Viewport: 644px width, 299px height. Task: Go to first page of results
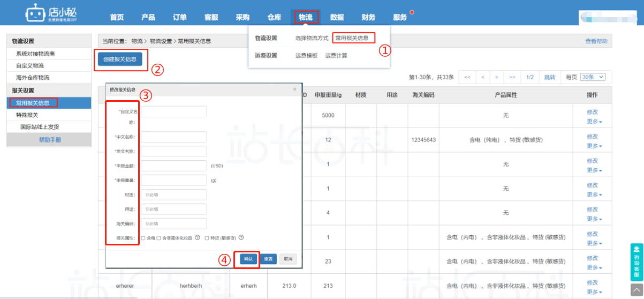point(467,77)
